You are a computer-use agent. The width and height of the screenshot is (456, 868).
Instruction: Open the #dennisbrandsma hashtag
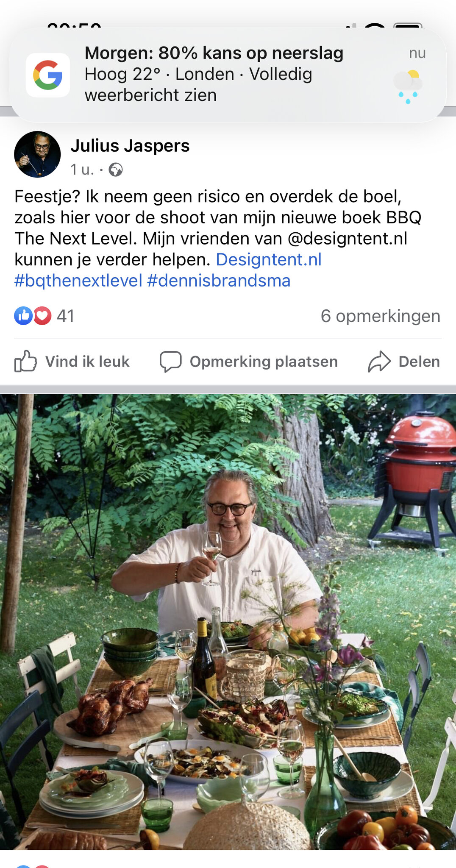click(219, 281)
